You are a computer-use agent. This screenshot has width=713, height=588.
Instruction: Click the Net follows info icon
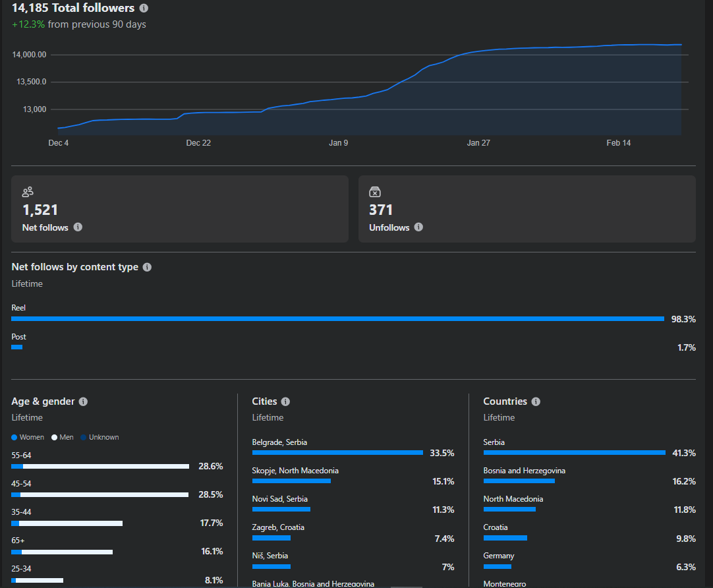78,227
